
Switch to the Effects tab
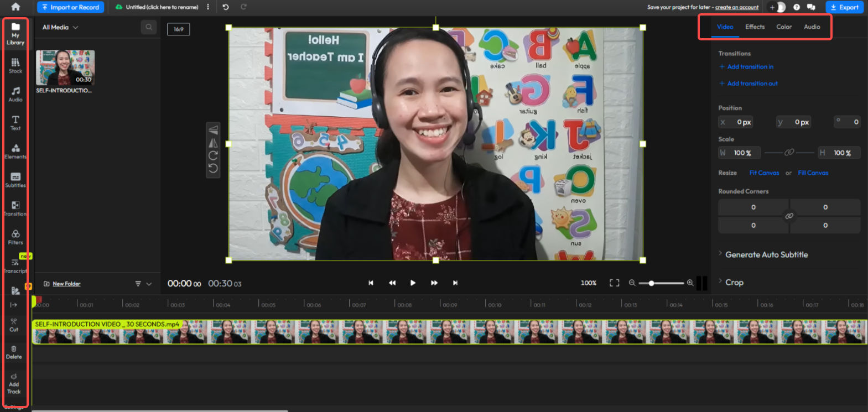(755, 27)
